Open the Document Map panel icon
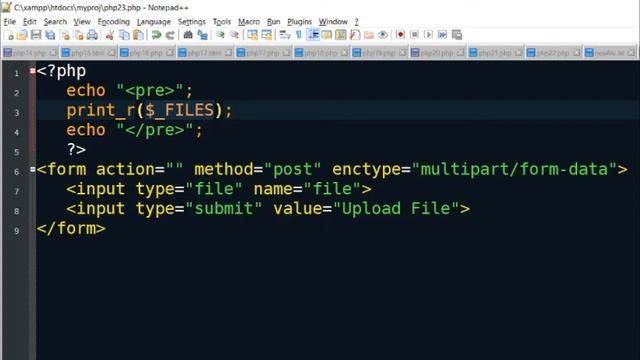The height and width of the screenshot is (360, 640). click(340, 35)
